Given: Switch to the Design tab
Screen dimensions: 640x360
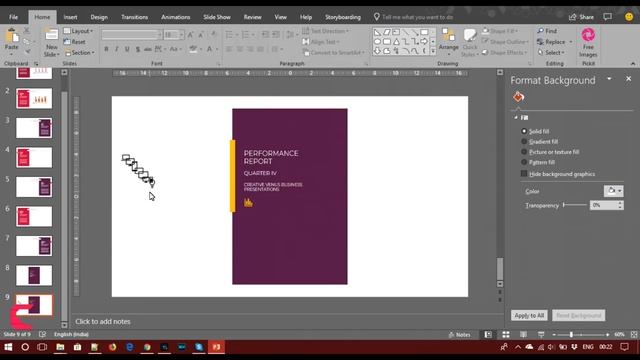Looking at the screenshot, I should click(x=99, y=17).
